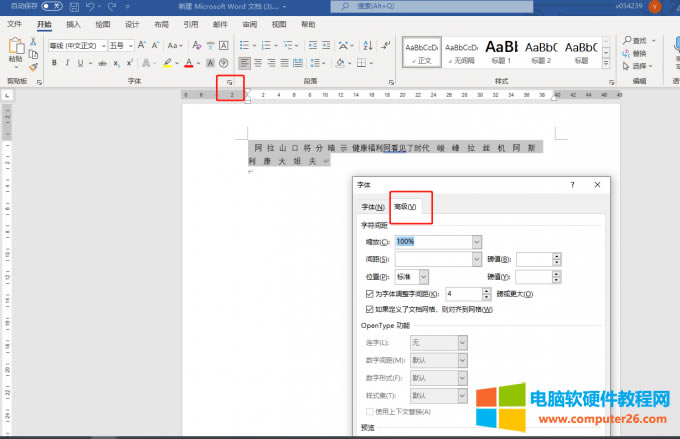Toggle the AutoSave switch

[x=51, y=6]
